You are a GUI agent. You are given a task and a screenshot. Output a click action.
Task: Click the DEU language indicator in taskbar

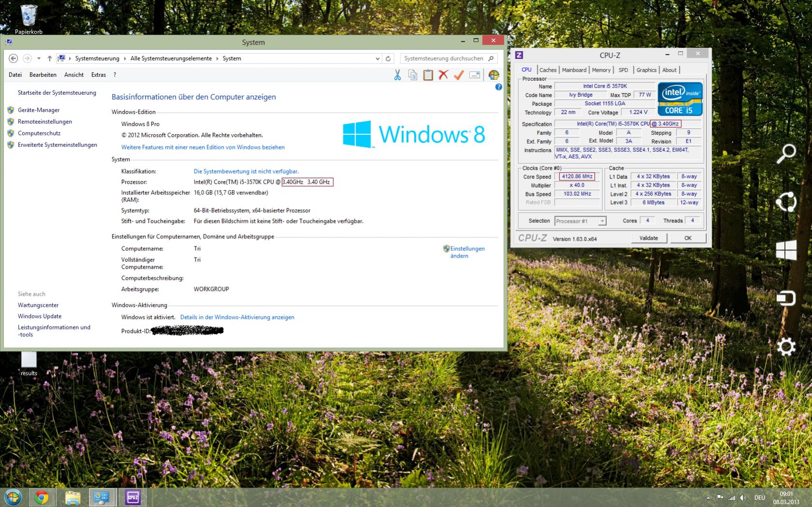(760, 497)
